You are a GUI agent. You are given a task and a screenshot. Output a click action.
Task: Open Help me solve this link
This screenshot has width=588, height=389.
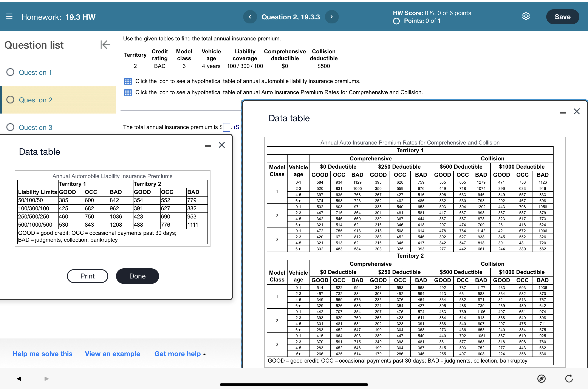(42, 354)
